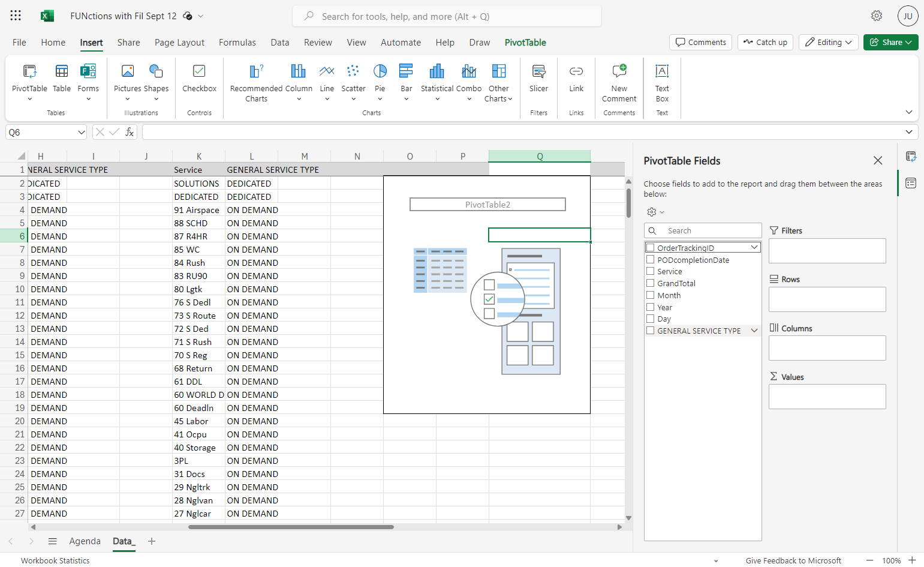This screenshot has width=924, height=567.
Task: Insert a Pie chart
Action: [x=380, y=82]
